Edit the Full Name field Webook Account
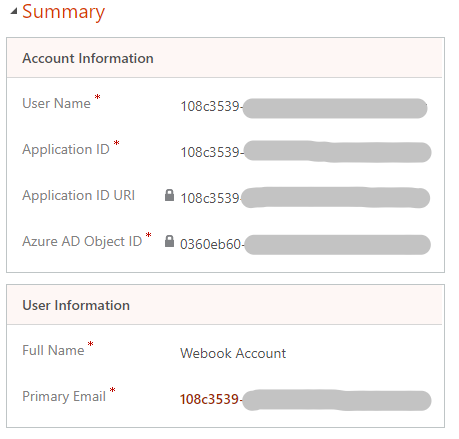Image resolution: width=459 pixels, height=439 pixels. pos(233,353)
